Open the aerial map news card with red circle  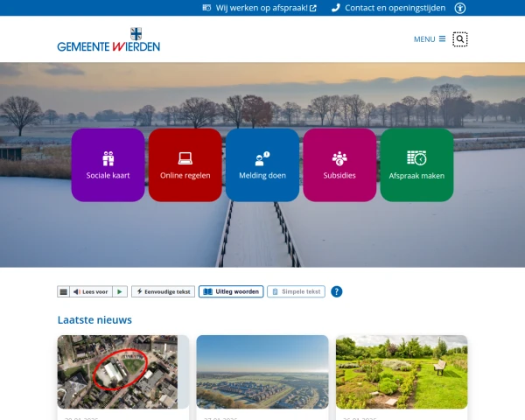[122, 372]
